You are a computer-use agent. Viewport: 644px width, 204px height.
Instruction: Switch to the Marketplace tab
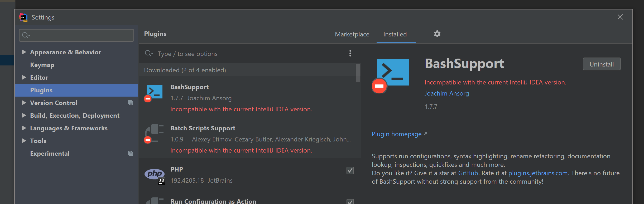pyautogui.click(x=352, y=34)
